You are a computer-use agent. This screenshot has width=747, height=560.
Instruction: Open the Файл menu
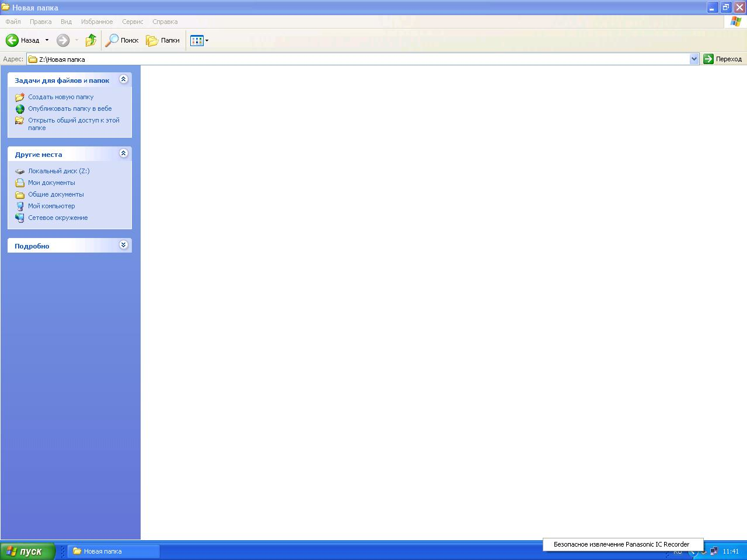click(13, 22)
